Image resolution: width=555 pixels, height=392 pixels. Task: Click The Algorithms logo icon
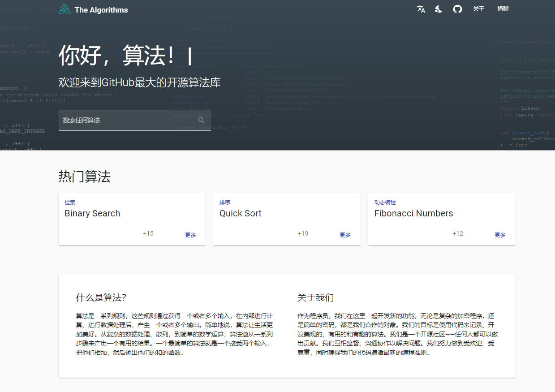pos(65,9)
